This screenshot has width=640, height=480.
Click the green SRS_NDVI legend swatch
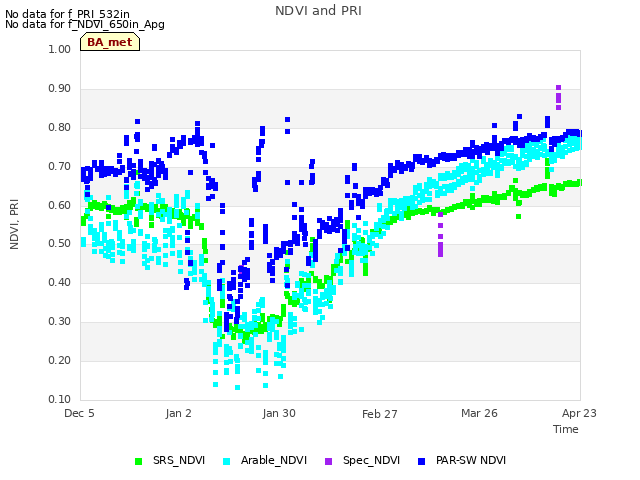pos(139,461)
